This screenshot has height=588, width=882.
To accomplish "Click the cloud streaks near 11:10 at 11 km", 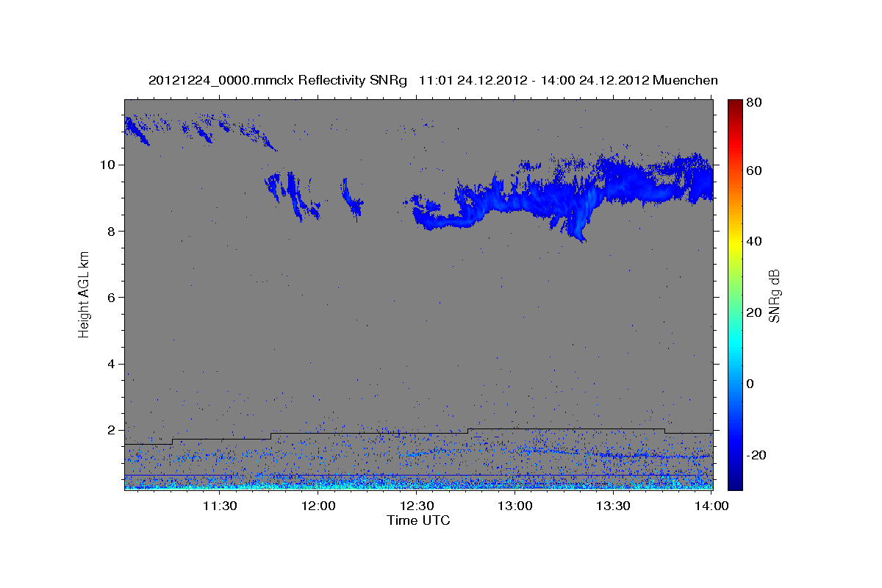I will tap(138, 130).
